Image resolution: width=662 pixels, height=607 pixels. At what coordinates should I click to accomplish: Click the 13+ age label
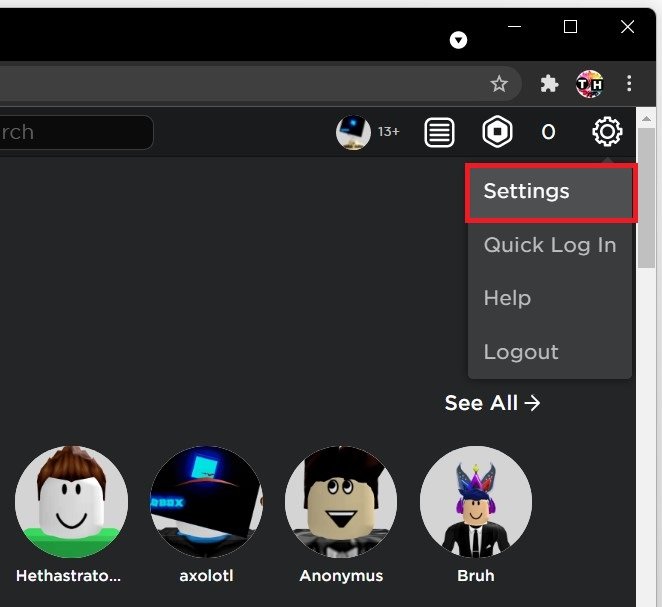(388, 132)
